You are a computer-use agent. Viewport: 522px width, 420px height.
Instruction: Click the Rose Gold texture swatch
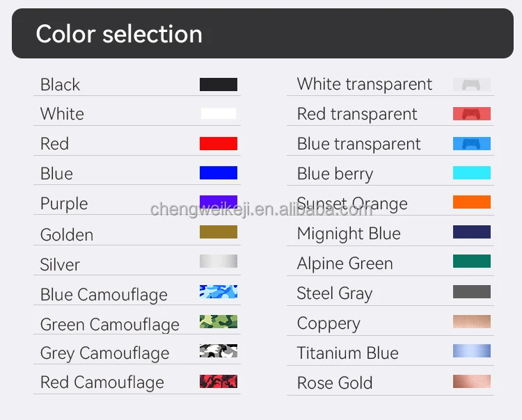pyautogui.click(x=471, y=381)
